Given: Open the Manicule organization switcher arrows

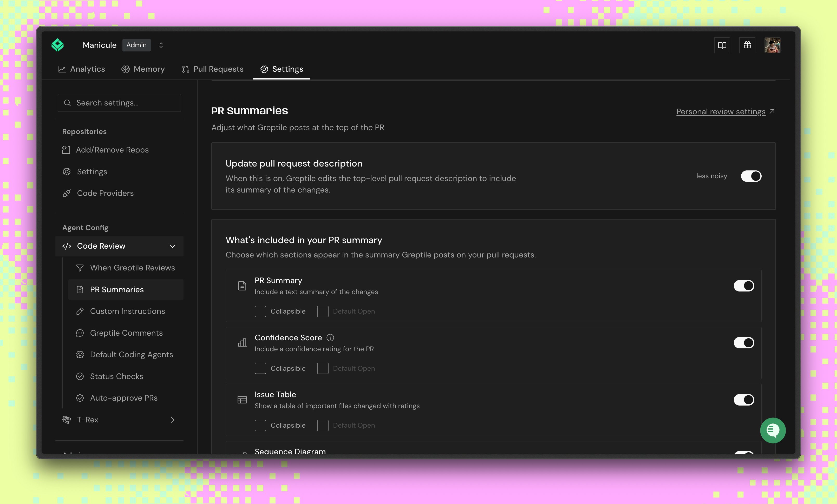Looking at the screenshot, I should click(161, 45).
